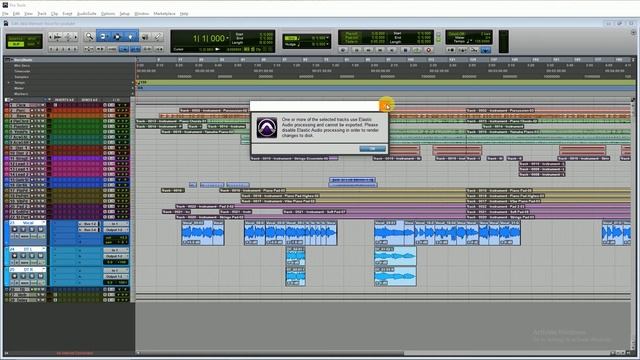Open the DT L track Output 1-2 selector
640x360 pixels.
[116, 256]
